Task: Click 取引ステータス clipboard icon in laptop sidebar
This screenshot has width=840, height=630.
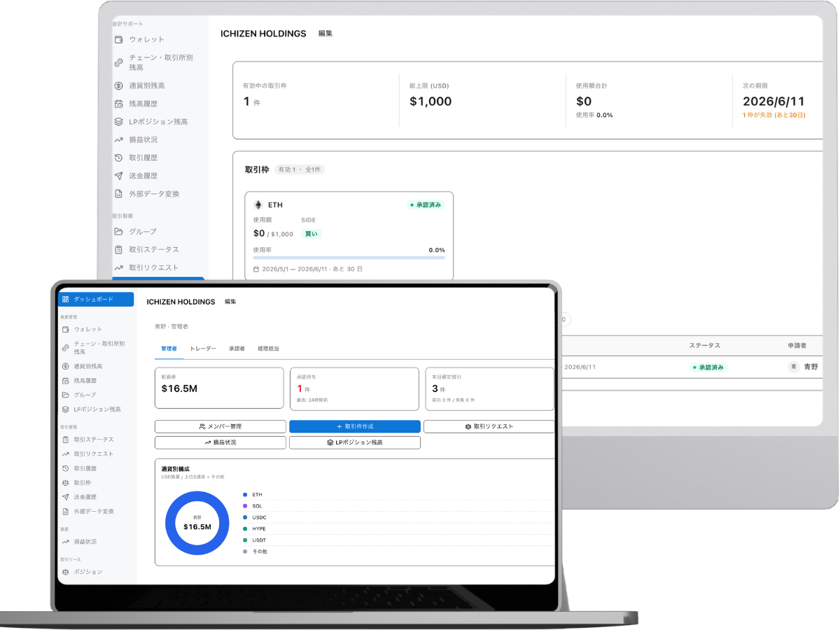Action: pos(65,440)
